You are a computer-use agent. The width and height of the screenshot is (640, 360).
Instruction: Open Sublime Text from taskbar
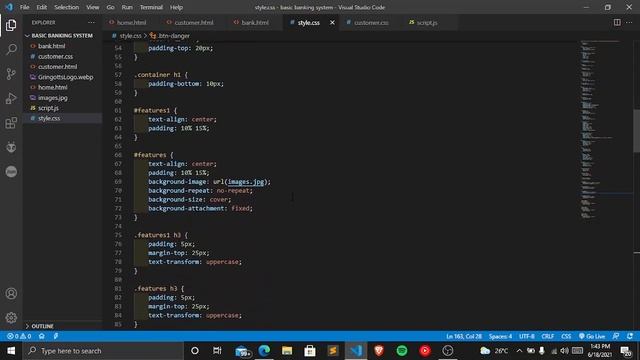click(333, 351)
